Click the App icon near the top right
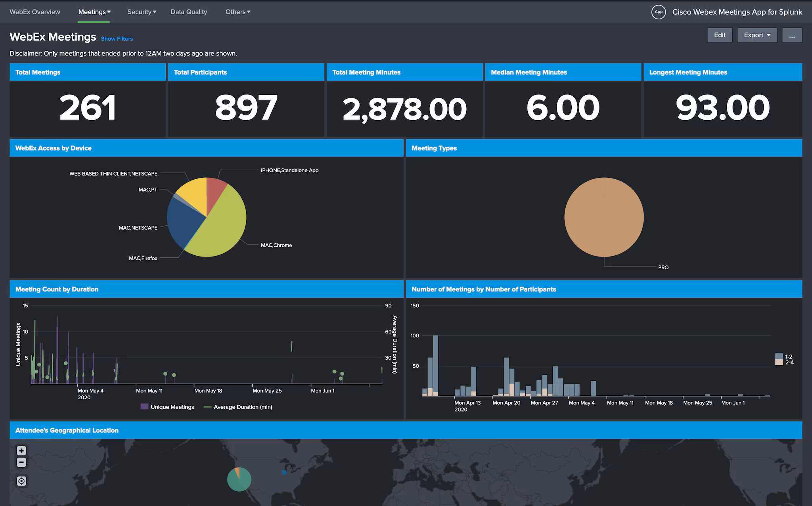Screen dimensions: 812x506 coord(659,12)
